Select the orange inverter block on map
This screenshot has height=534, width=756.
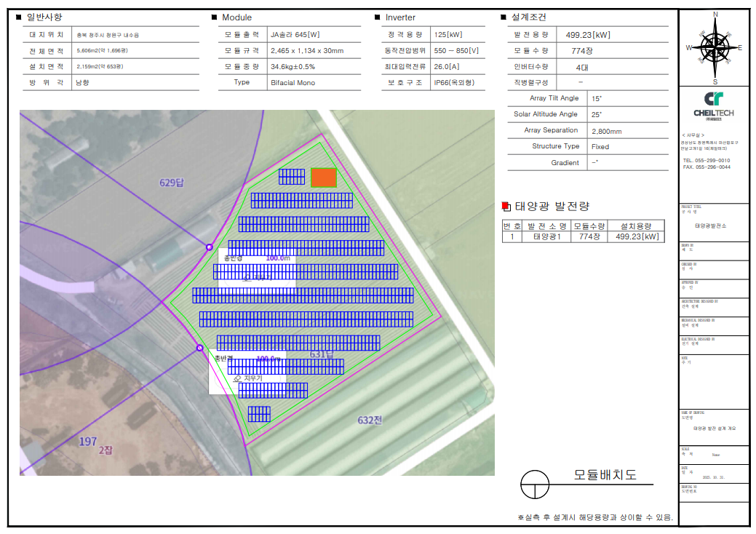(324, 178)
